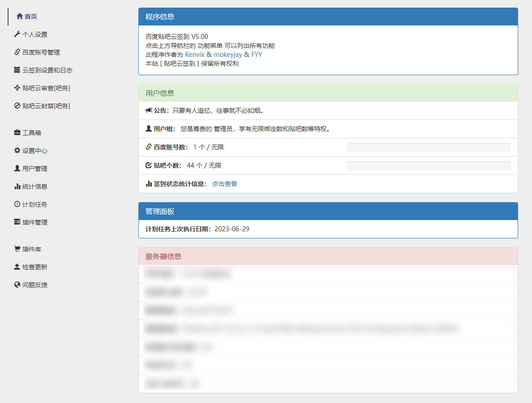Click 点击查看 for sign-in statistics
The image size is (532, 403).
coord(224,184)
